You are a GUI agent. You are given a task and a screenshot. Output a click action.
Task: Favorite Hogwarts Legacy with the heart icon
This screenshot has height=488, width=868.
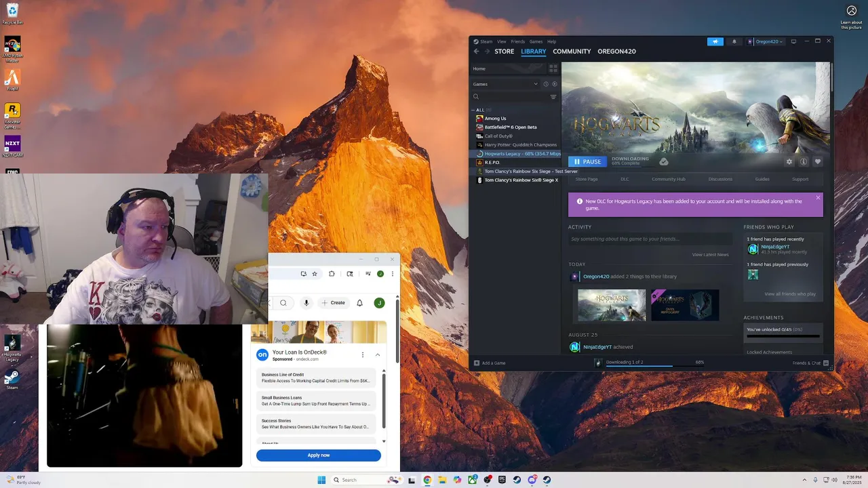(x=818, y=162)
